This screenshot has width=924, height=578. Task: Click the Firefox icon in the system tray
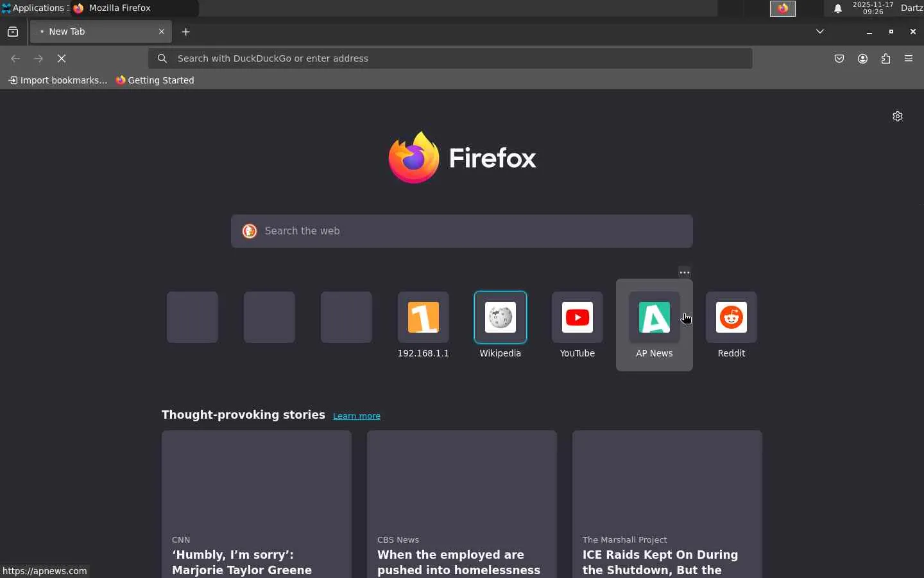tap(783, 8)
